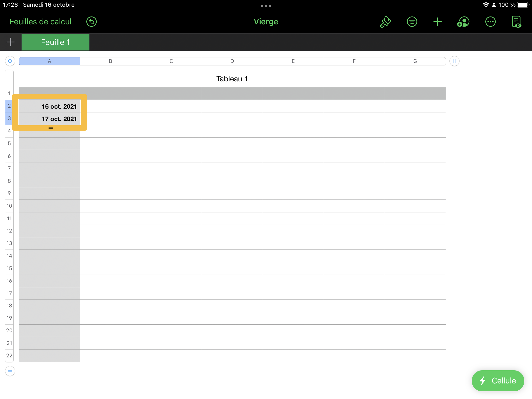Open the Format paintbrush panel

click(385, 22)
